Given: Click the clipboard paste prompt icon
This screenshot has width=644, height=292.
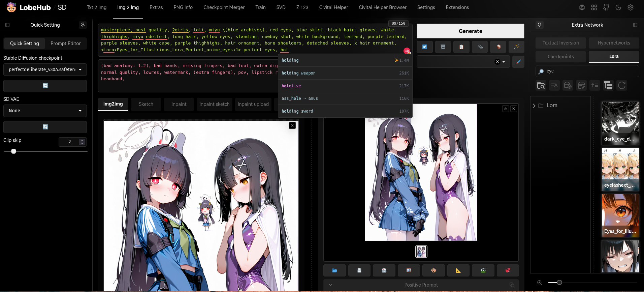Looking at the screenshot, I should click(461, 47).
